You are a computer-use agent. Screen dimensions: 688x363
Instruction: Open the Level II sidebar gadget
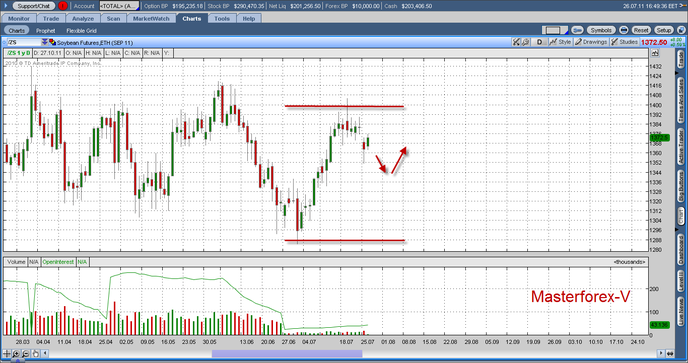681,281
